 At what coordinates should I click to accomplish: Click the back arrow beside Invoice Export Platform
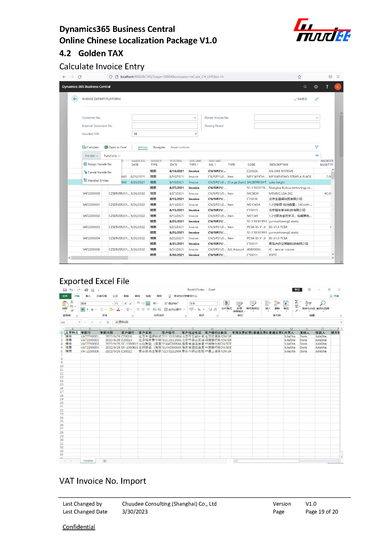click(75, 99)
